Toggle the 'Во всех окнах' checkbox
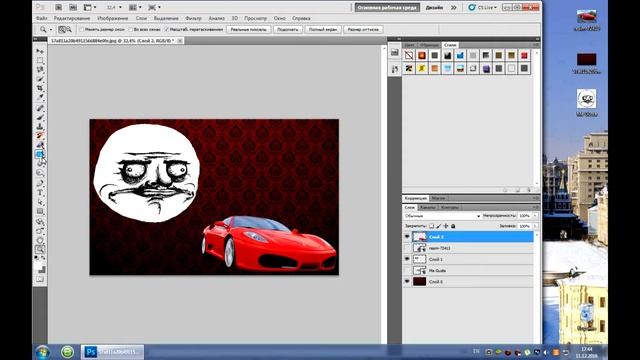Screen dimensions: 640x360 [x=131, y=29]
